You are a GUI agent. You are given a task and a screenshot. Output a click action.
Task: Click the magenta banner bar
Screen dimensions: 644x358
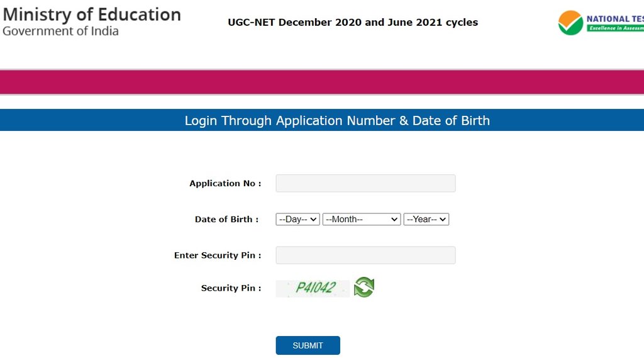(322, 82)
